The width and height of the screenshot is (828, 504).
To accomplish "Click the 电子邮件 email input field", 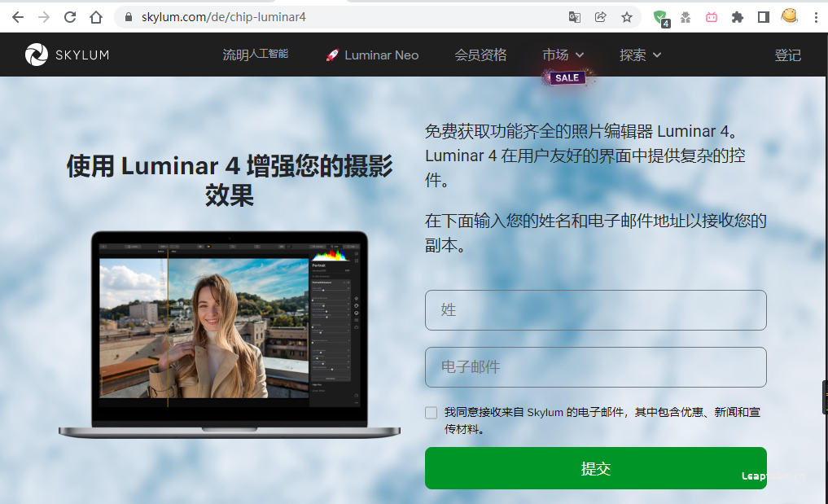I will click(596, 367).
